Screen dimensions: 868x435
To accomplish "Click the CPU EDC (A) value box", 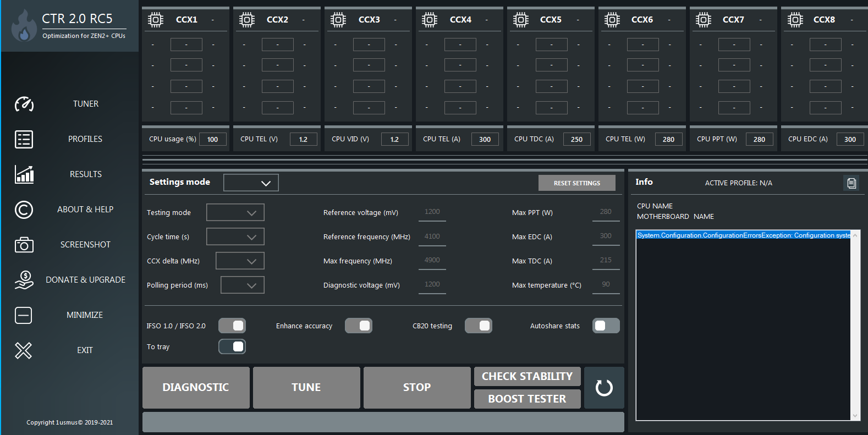I will pyautogui.click(x=850, y=139).
